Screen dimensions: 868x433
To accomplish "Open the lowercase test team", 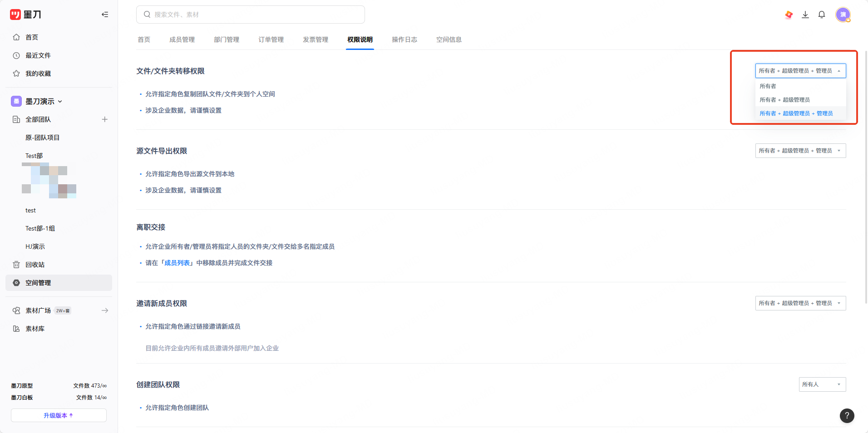I will click(x=30, y=210).
